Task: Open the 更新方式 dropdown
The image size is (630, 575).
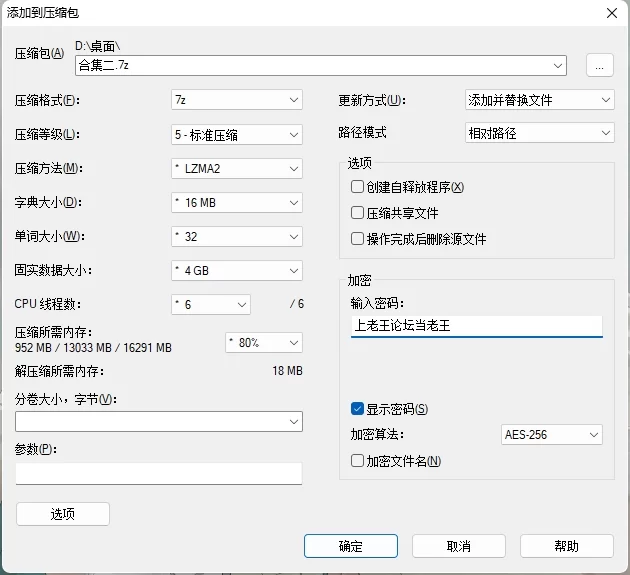Action: (x=539, y=100)
